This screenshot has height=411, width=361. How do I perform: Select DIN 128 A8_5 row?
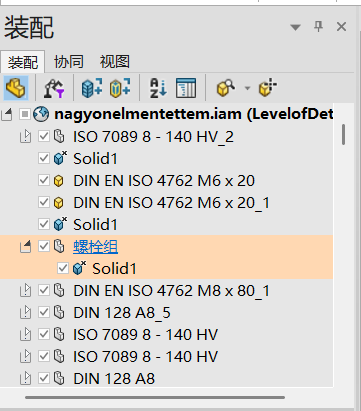[122, 313]
